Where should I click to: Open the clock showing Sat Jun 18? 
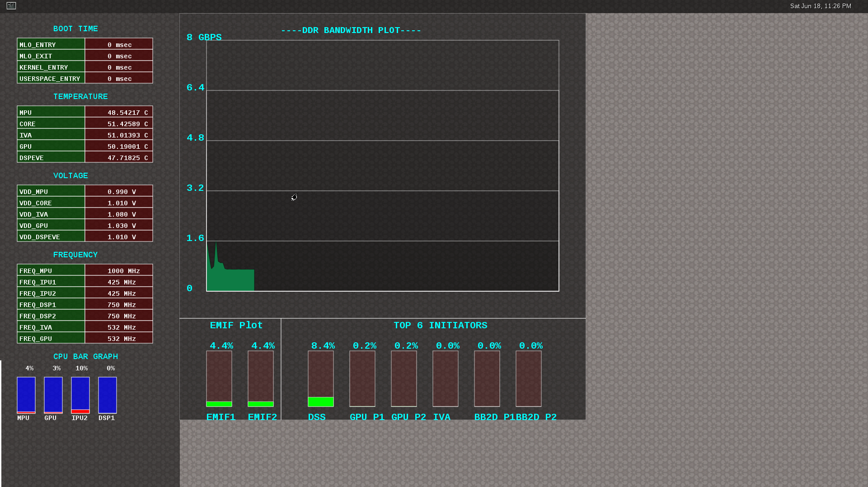click(821, 6)
